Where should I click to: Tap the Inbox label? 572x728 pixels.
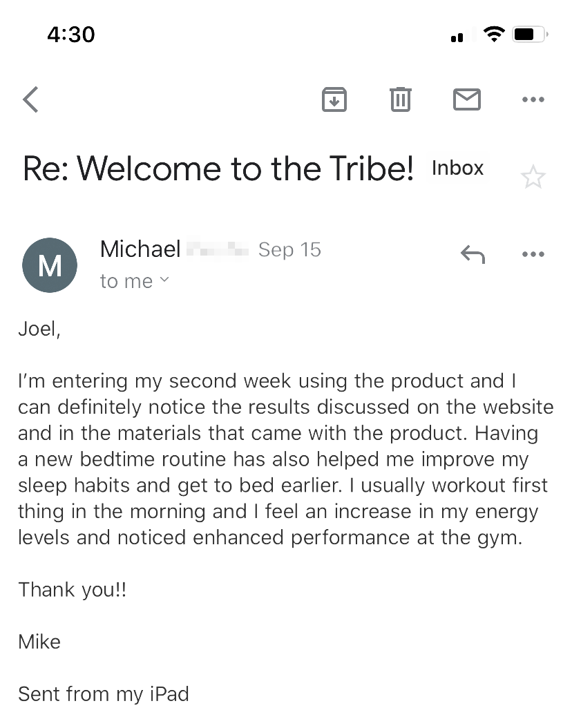(x=458, y=168)
